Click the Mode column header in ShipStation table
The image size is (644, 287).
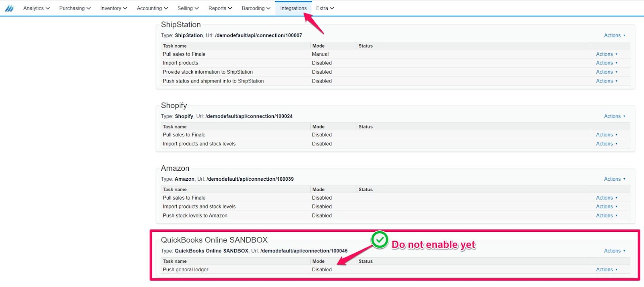(x=318, y=46)
